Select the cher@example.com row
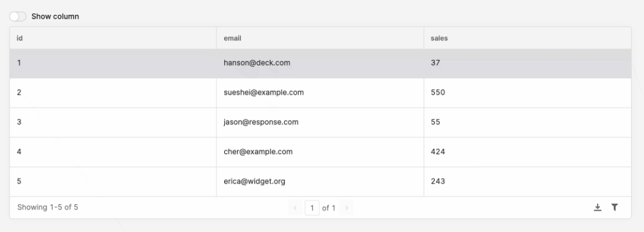Viewport: 644px width, 232px height. 320,152
